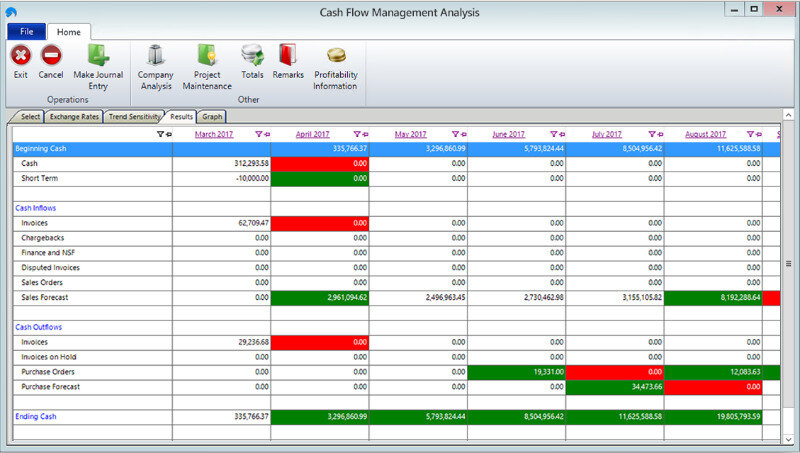Launch Company Analysis
800x453 pixels.
tap(155, 56)
